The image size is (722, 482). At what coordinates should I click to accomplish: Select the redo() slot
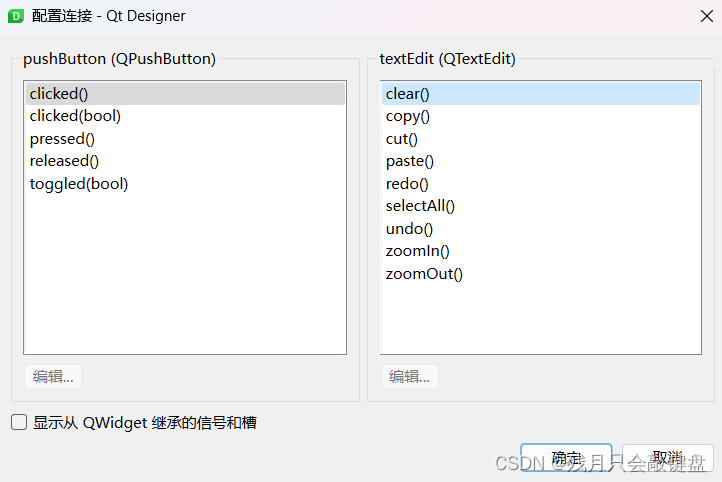tap(541, 184)
